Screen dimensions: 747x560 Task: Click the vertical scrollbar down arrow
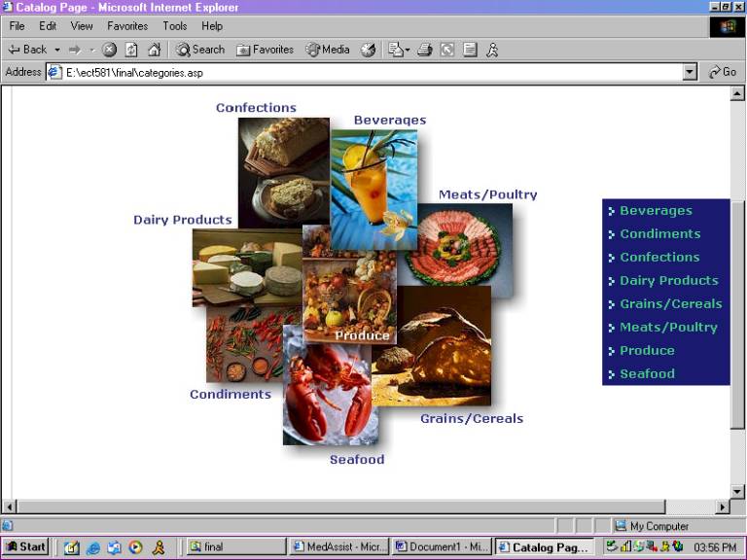click(737, 491)
